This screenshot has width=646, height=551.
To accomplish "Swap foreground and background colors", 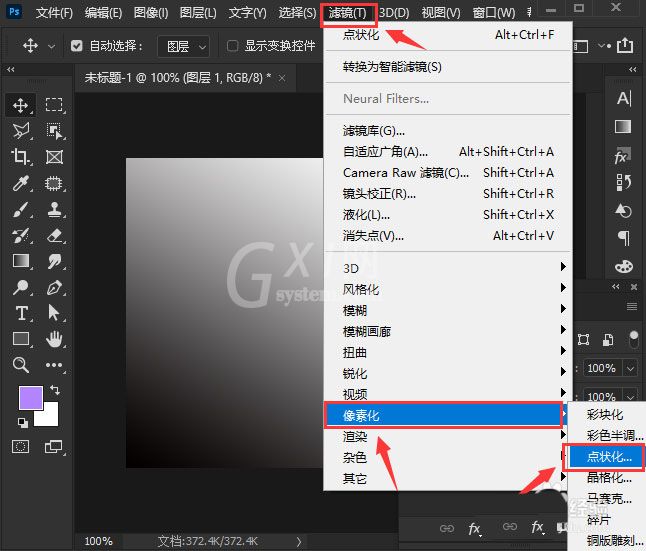I will [x=54, y=389].
